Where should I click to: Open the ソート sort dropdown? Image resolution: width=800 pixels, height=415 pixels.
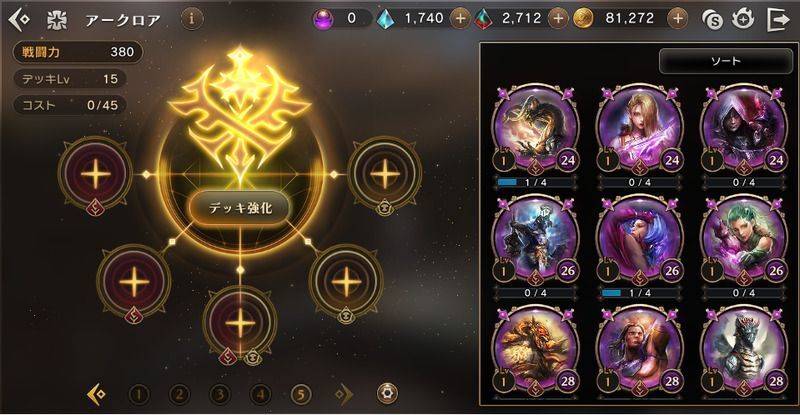tap(726, 62)
